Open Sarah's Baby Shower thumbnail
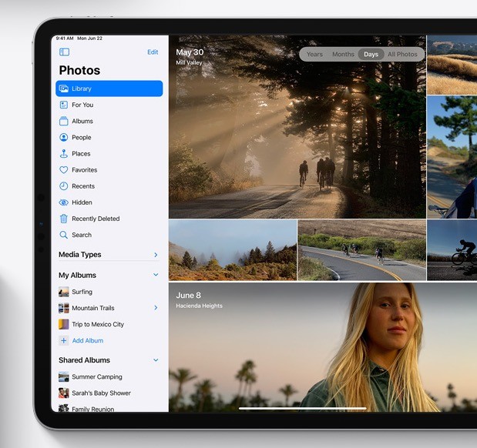The image size is (477, 448). click(64, 393)
